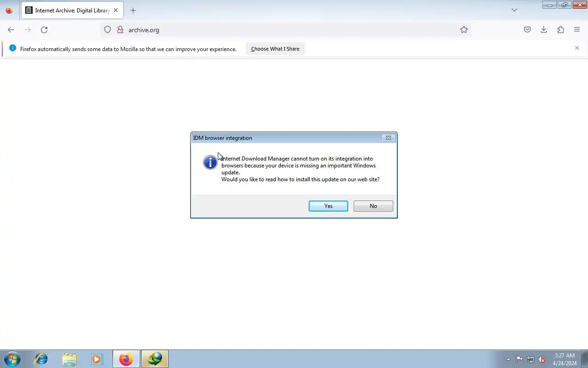Click Choose What I Share button
Screen dimensions: 588x368
[275, 49]
